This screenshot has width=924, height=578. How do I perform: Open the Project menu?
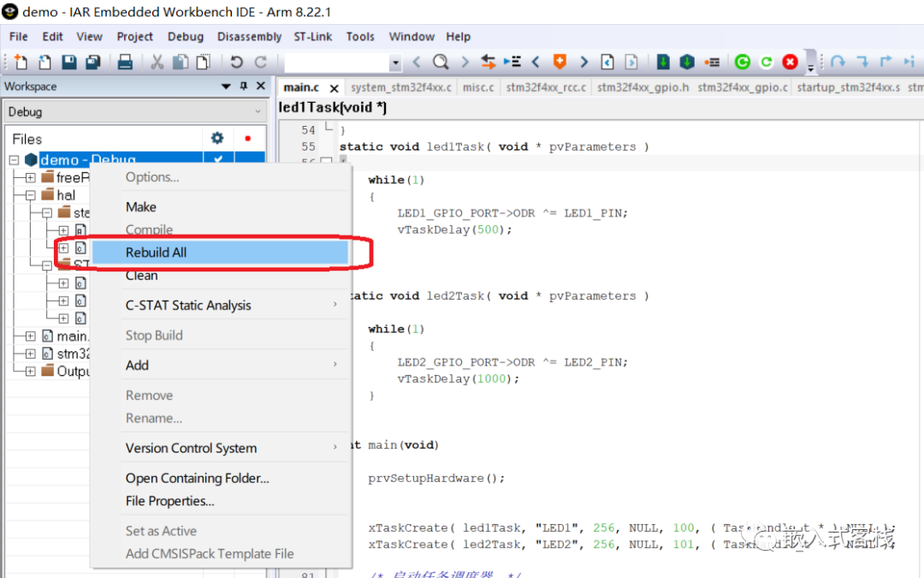[x=134, y=37]
